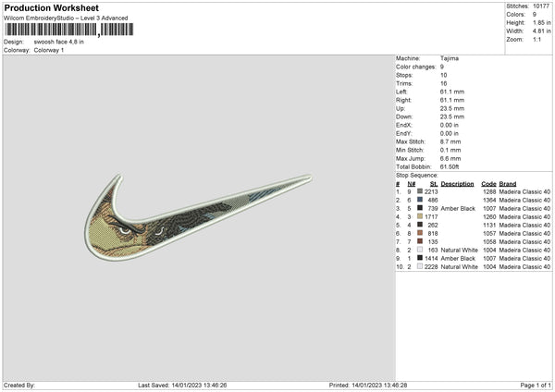
Task: Click the blue swatch for thread code 1364
Action: [x=420, y=200]
